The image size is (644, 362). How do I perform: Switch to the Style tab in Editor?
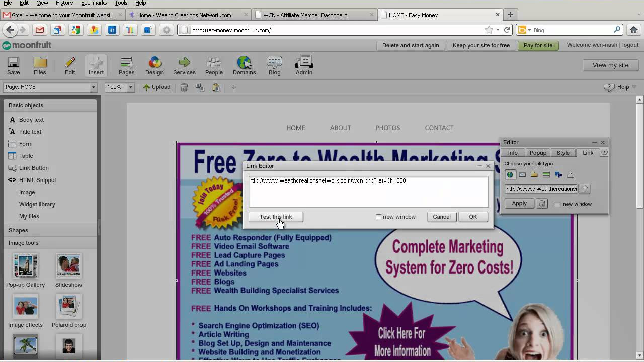point(563,153)
